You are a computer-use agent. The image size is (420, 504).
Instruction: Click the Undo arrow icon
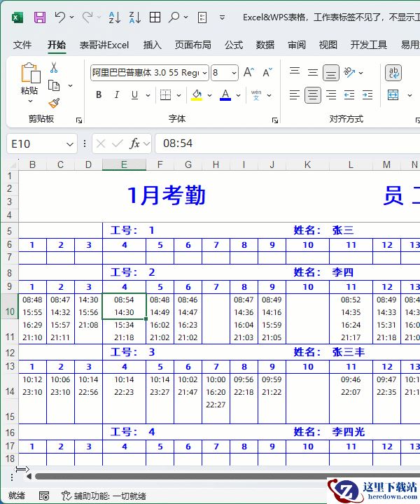(x=60, y=17)
